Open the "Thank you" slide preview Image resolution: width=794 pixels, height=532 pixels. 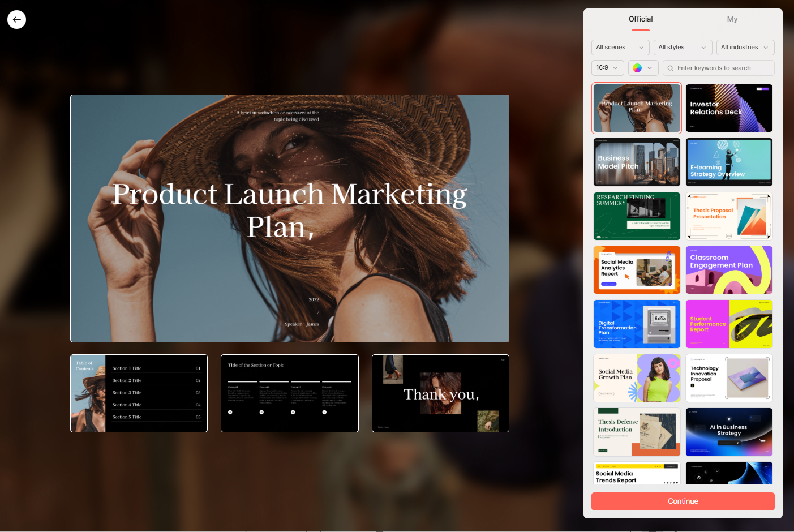tap(440, 393)
